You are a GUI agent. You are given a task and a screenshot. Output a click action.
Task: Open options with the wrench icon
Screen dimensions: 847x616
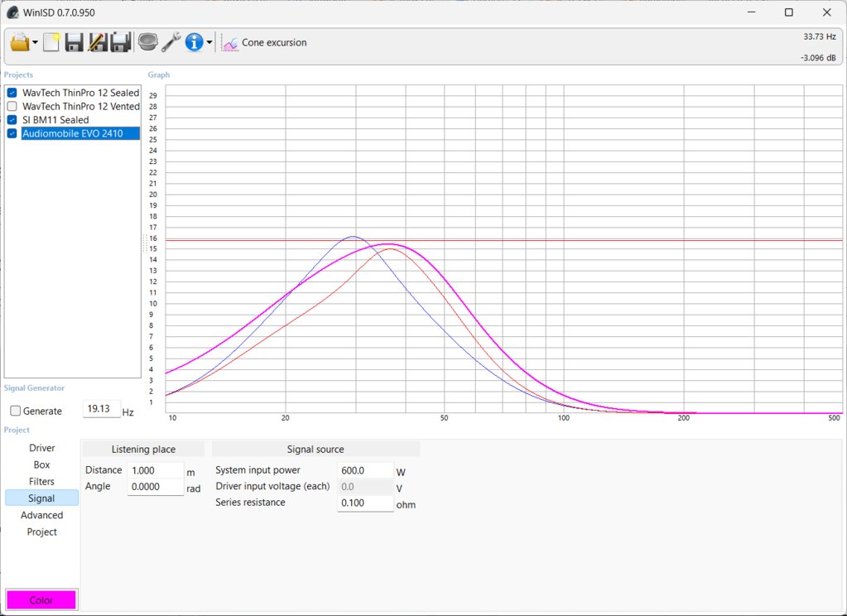click(171, 42)
